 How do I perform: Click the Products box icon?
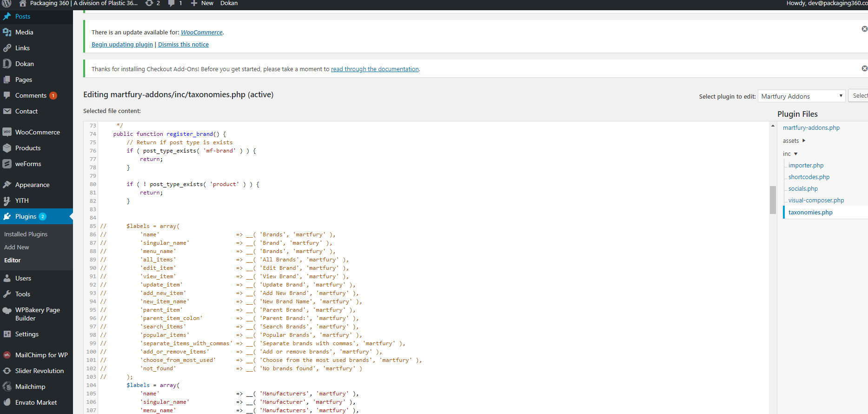click(x=7, y=148)
